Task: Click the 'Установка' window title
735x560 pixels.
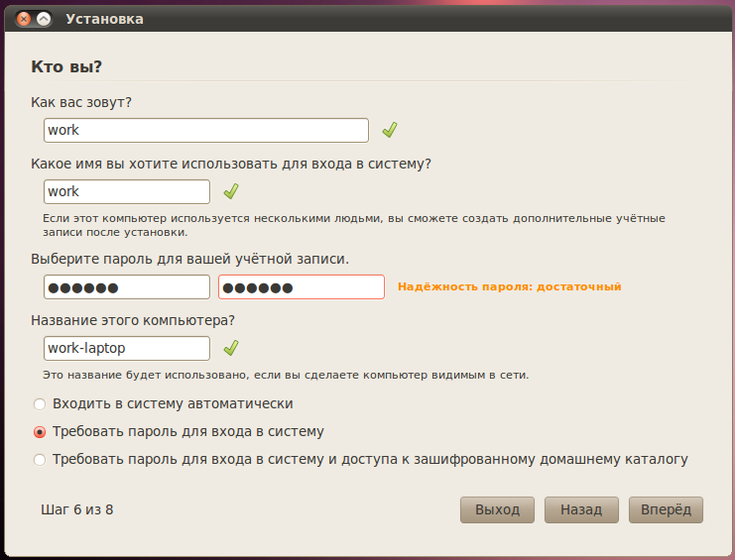Action: [104, 19]
